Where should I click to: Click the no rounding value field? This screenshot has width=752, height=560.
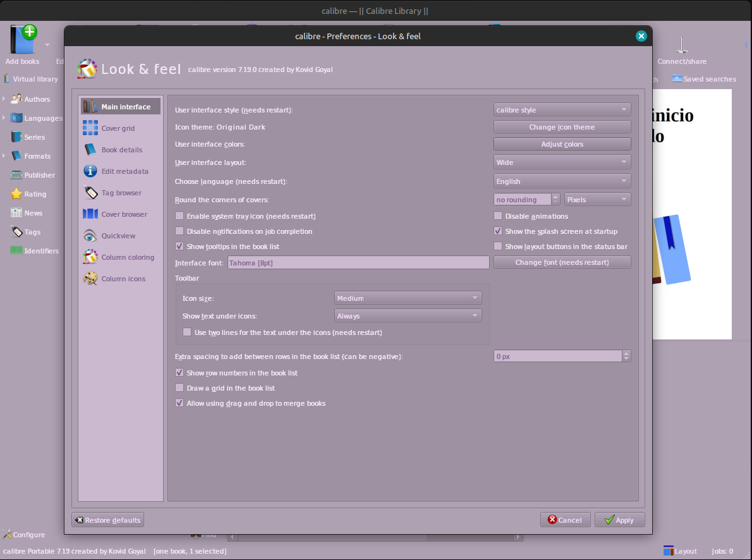pos(522,199)
